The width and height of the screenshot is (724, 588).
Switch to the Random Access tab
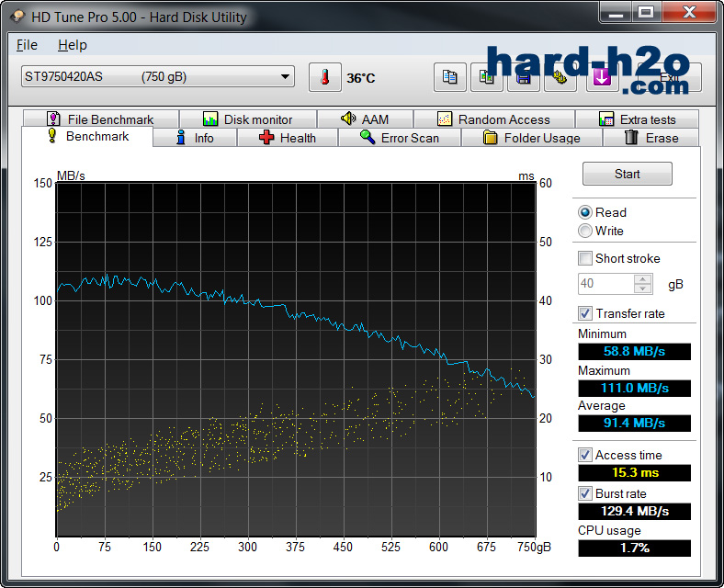click(x=494, y=119)
